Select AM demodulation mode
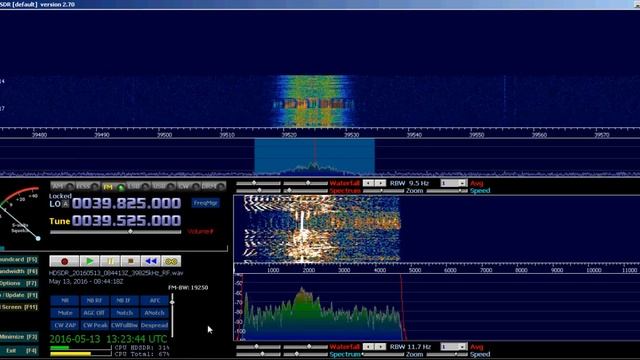This screenshot has height=360, width=640. 62,187
